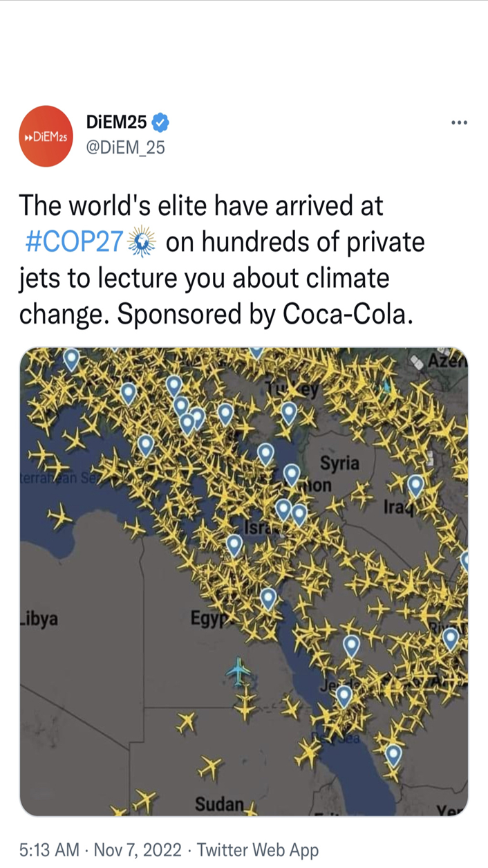
Task: Click the satellite icon beside the Azer label
Action: point(417,362)
